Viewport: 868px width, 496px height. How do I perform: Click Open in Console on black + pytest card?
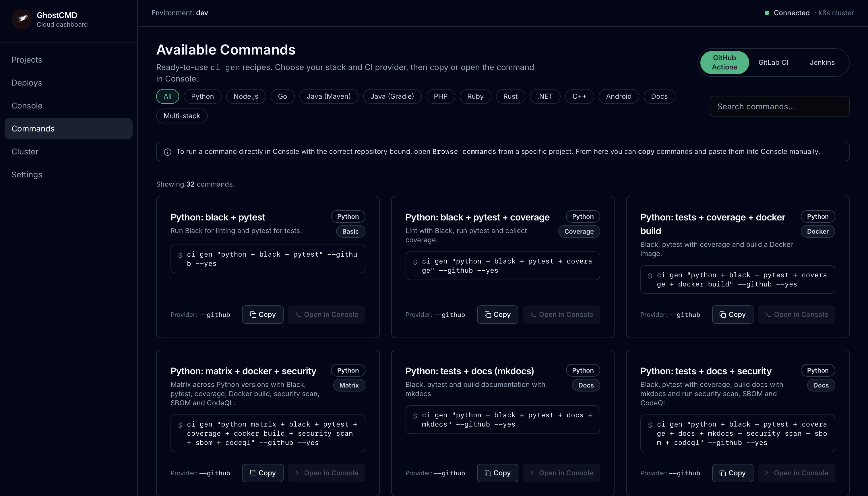tap(327, 314)
